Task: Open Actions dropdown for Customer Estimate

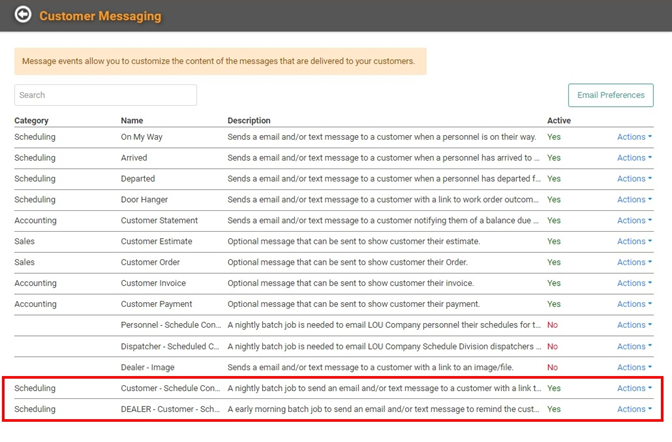Action: [x=634, y=241]
